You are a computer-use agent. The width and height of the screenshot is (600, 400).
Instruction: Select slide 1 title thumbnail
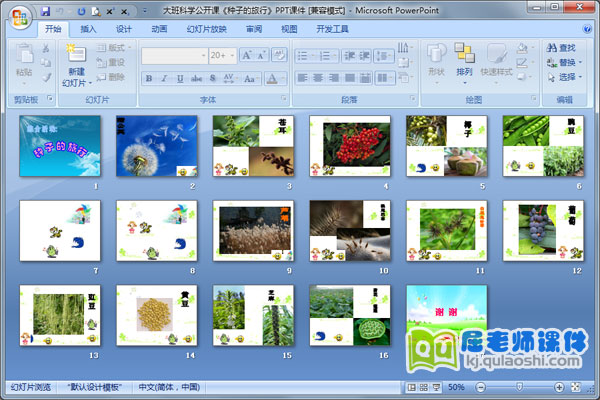click(60, 146)
